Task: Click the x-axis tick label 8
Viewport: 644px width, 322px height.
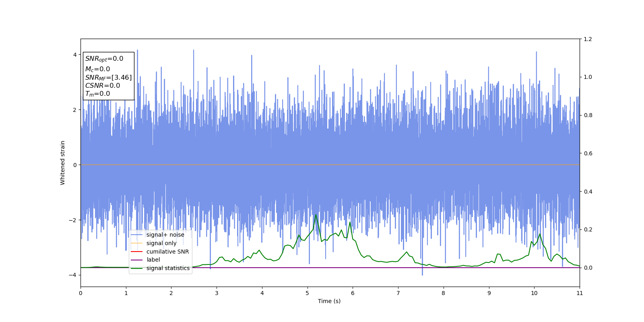Action: pos(444,293)
